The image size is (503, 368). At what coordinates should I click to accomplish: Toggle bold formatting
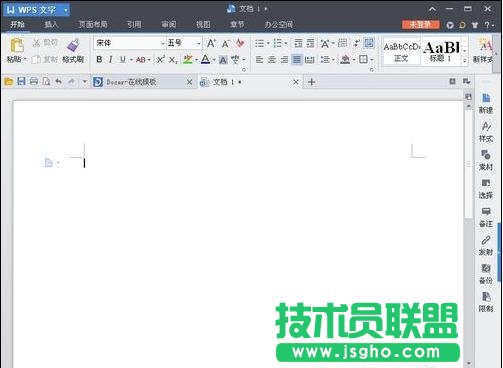[x=99, y=60]
